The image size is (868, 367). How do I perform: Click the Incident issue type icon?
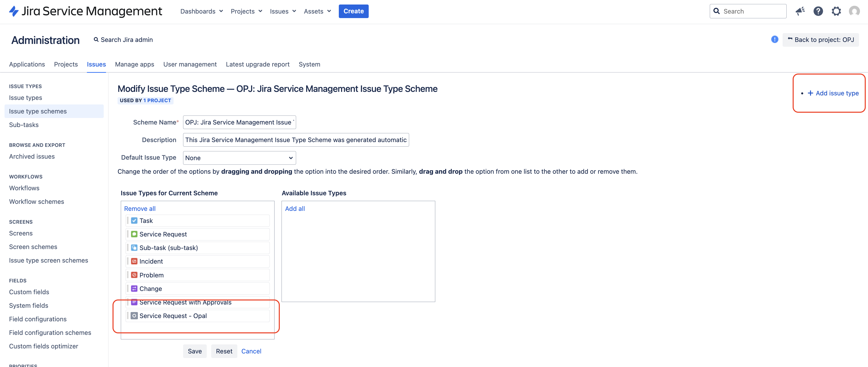(134, 261)
